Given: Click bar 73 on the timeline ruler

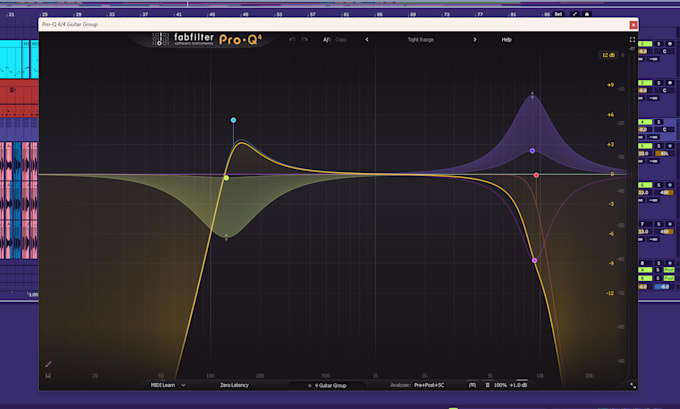Looking at the screenshot, I should coord(446,14).
